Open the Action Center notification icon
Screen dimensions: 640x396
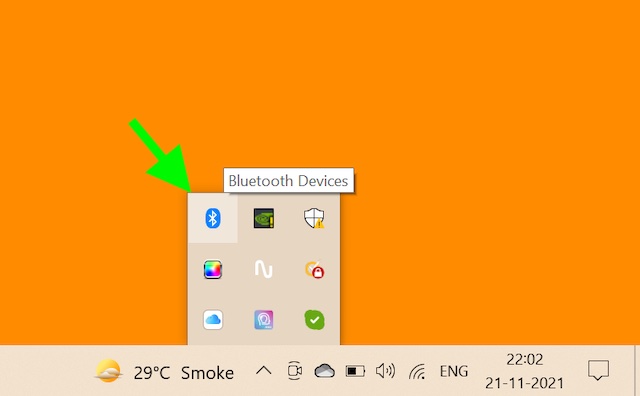coord(598,370)
